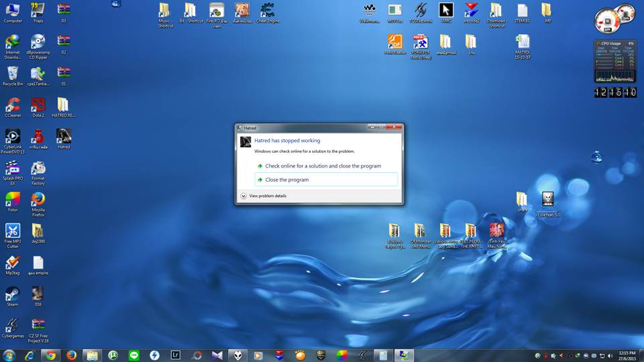Open Tinh Yeu Mau Nang album icon
The image size is (644, 362).
tap(496, 236)
